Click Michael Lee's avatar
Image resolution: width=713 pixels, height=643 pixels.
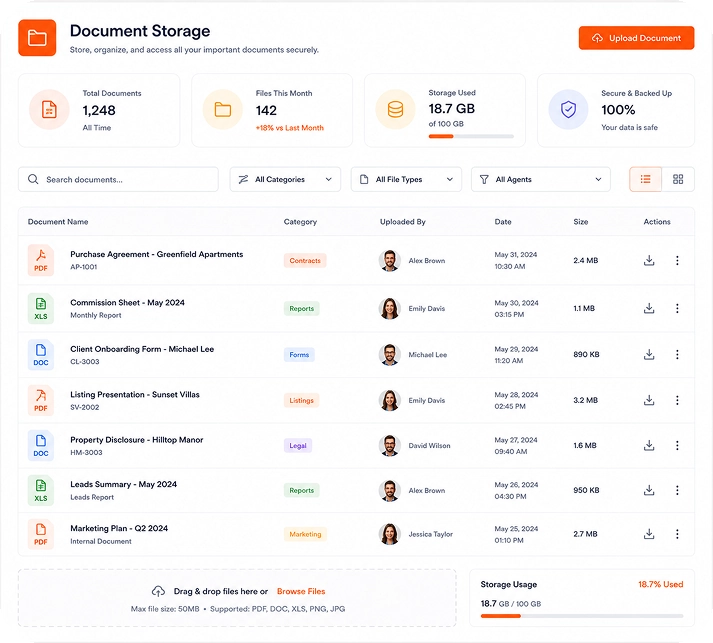coord(390,355)
